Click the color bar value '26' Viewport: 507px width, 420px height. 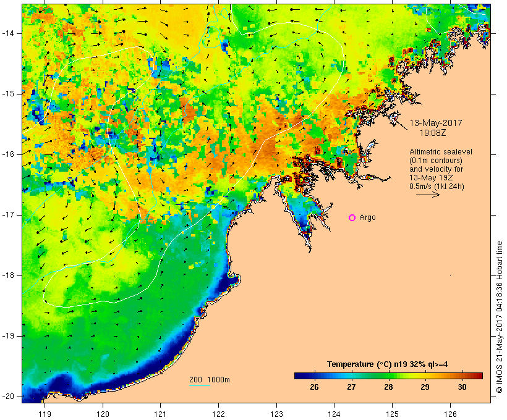[x=314, y=387]
